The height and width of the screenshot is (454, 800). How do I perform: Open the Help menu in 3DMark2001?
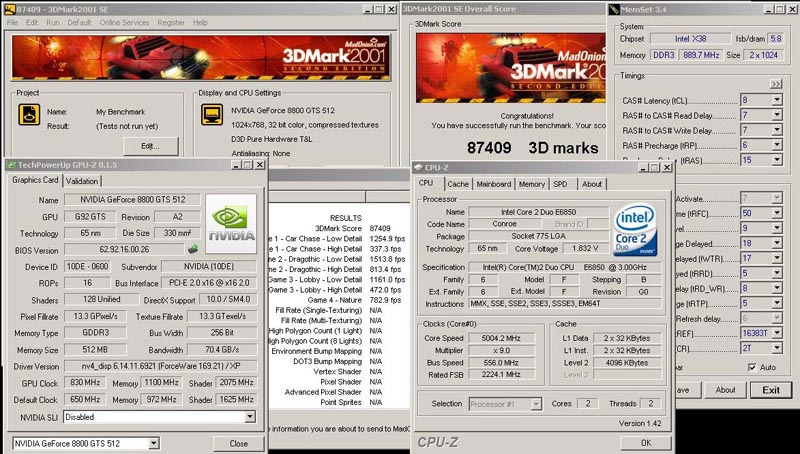(200, 22)
